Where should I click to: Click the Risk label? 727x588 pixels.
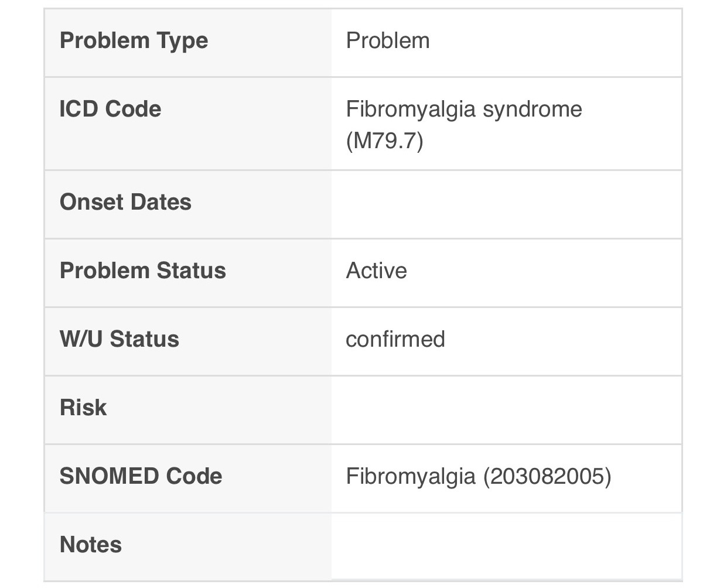83,408
